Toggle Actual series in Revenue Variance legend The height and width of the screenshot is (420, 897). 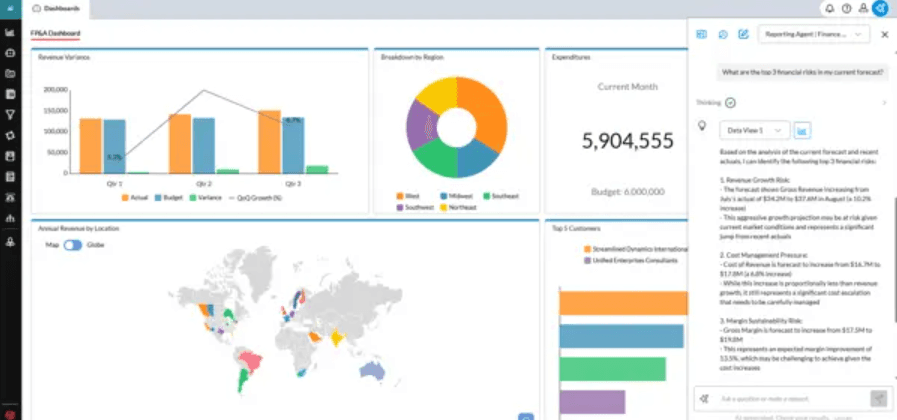[134, 198]
